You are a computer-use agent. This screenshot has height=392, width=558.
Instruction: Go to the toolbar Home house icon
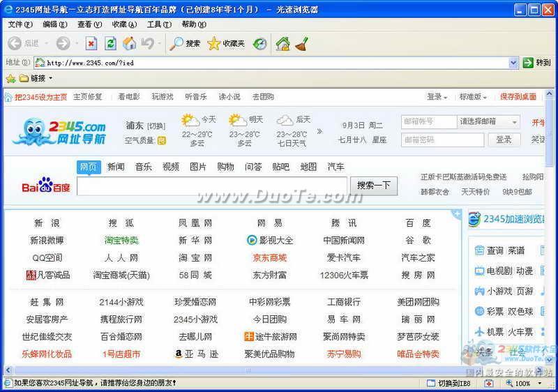130,43
